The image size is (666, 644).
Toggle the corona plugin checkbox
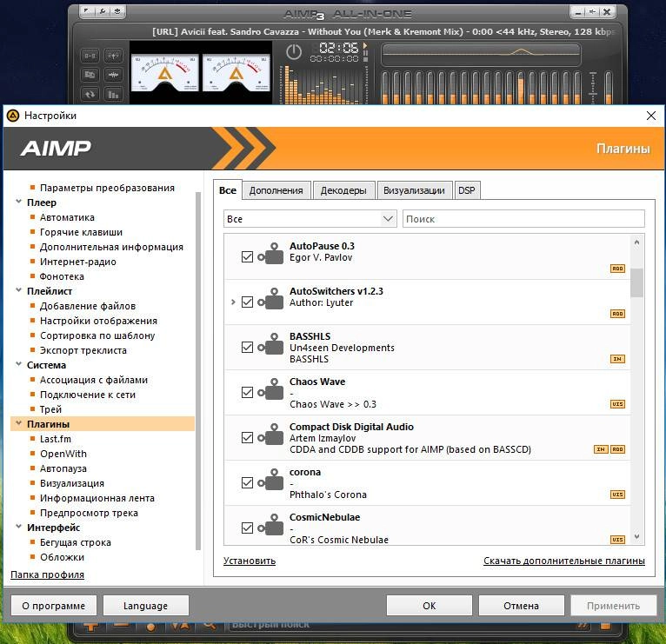pyautogui.click(x=247, y=482)
